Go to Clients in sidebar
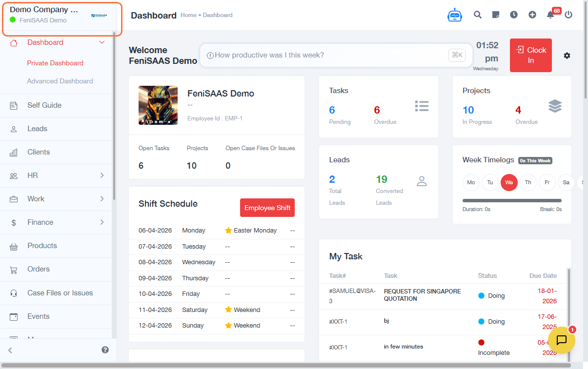Viewport: 588px width, 369px height. [39, 152]
